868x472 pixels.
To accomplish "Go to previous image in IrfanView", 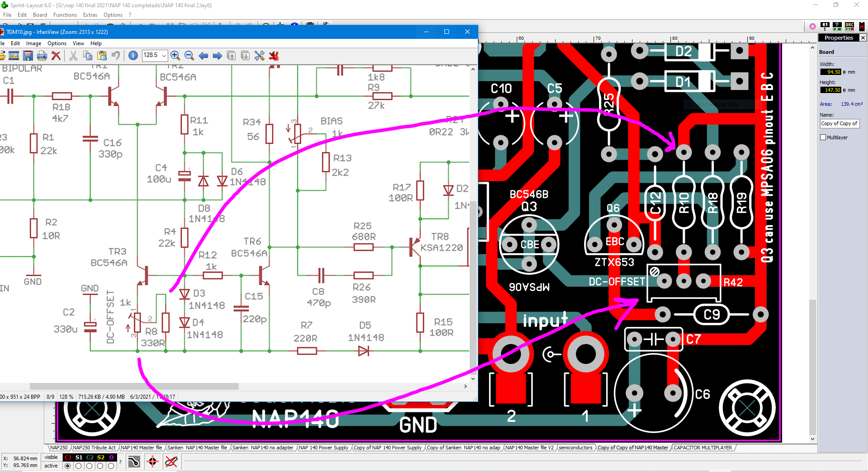I will click(203, 56).
